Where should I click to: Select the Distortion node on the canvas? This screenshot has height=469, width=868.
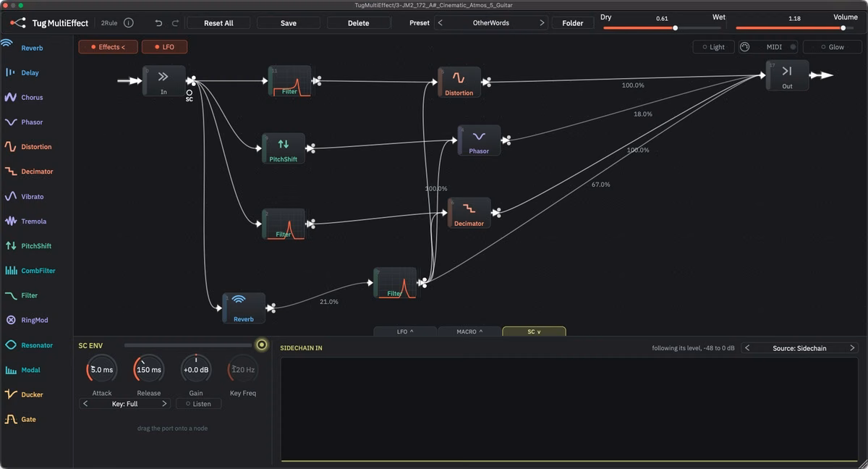pyautogui.click(x=459, y=83)
